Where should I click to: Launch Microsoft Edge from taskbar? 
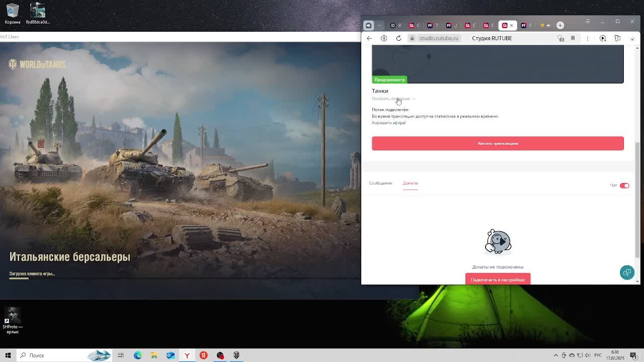[137, 355]
